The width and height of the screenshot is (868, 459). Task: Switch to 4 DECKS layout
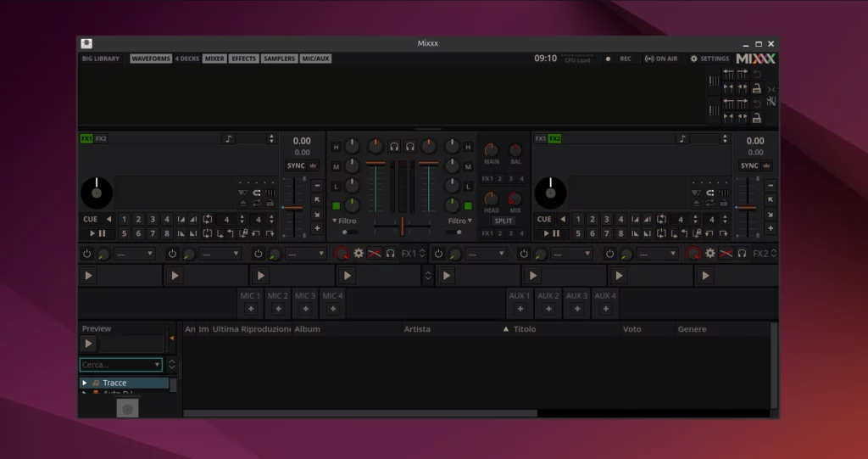coord(187,59)
